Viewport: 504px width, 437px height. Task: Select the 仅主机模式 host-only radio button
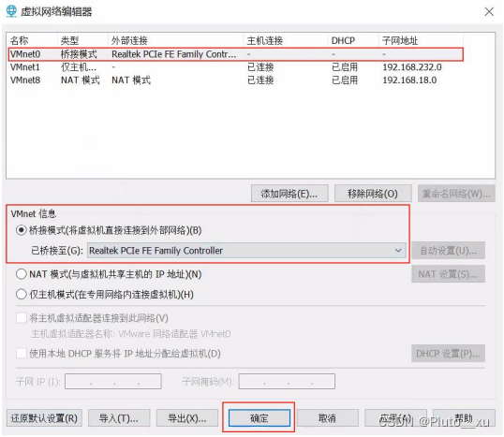tap(22, 294)
